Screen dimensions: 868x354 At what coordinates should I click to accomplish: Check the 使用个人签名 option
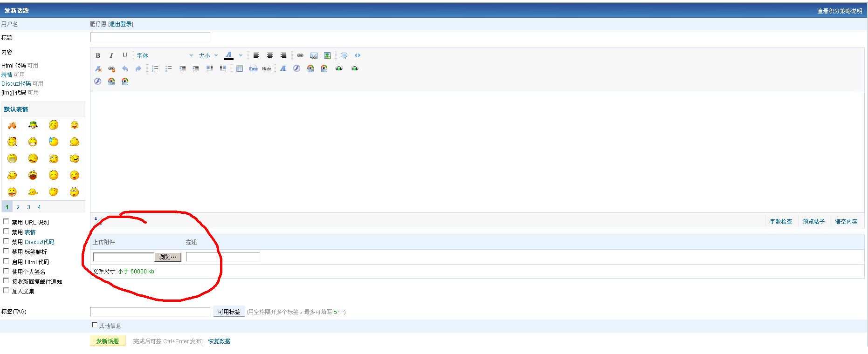7,271
